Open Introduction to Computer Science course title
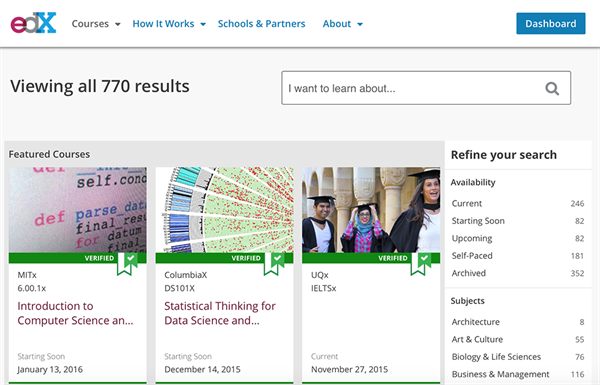The width and height of the screenshot is (600, 385). click(75, 313)
